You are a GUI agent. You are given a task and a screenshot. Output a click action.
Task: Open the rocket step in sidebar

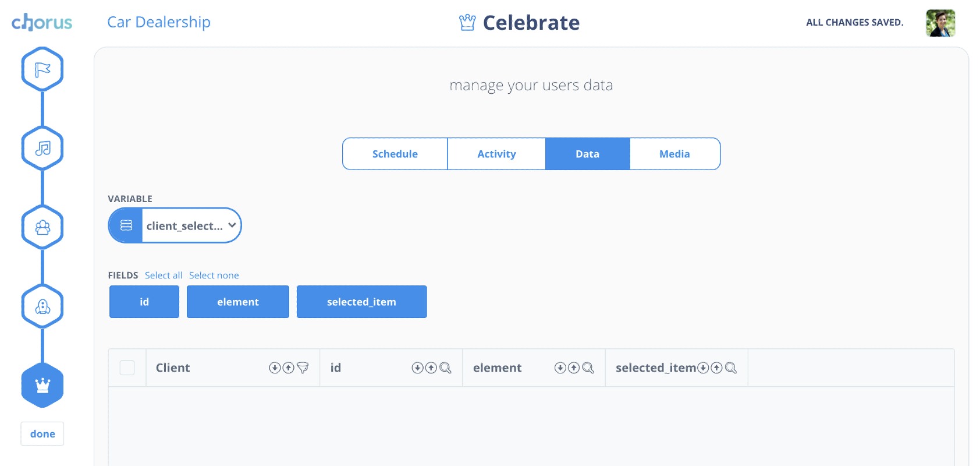point(42,306)
